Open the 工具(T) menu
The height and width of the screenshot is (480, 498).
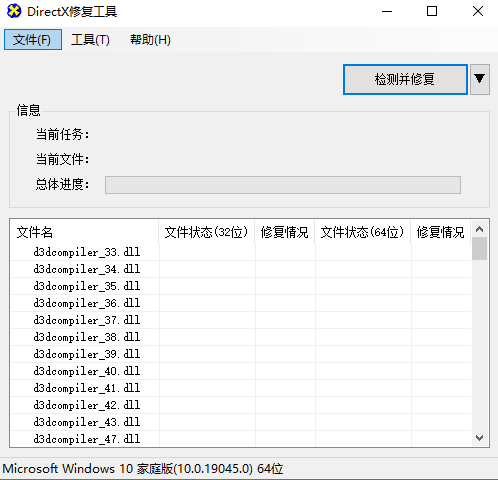click(x=90, y=40)
